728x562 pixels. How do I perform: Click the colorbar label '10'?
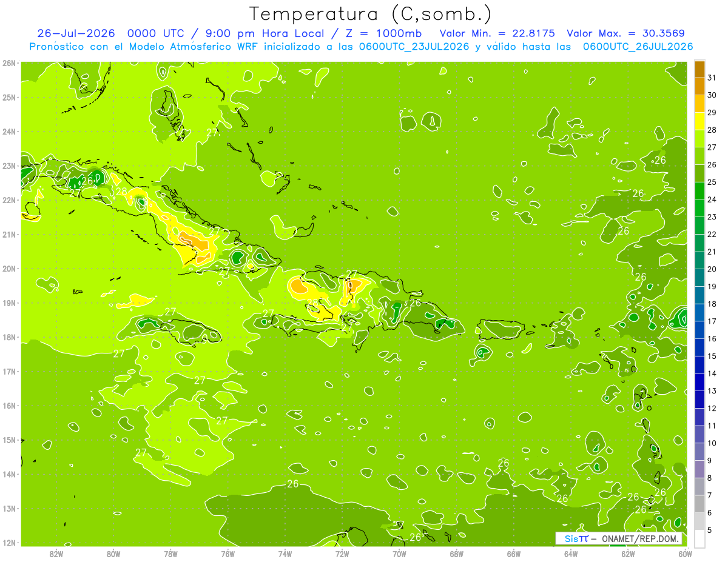coord(712,443)
